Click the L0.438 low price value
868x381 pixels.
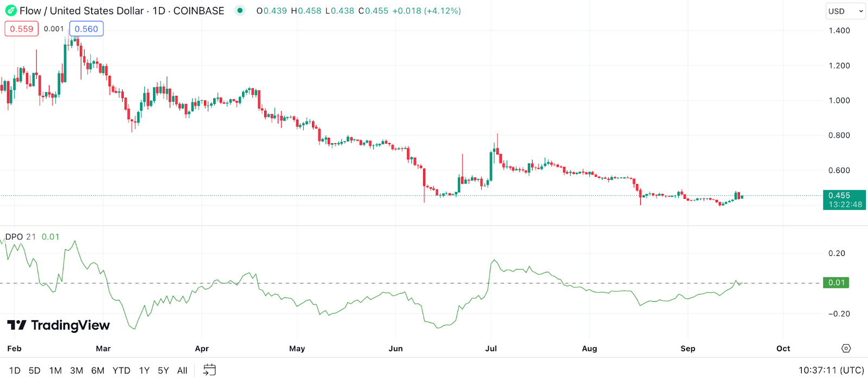click(x=340, y=11)
